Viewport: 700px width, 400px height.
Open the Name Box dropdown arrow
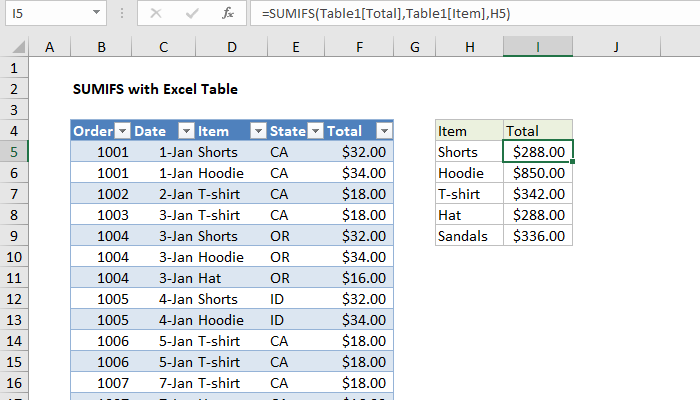95,15
